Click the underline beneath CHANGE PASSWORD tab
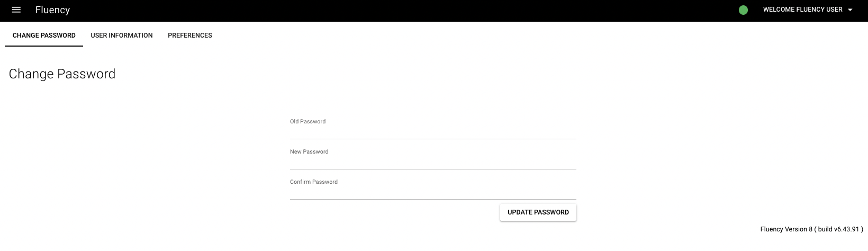The width and height of the screenshot is (868, 251). click(x=44, y=46)
